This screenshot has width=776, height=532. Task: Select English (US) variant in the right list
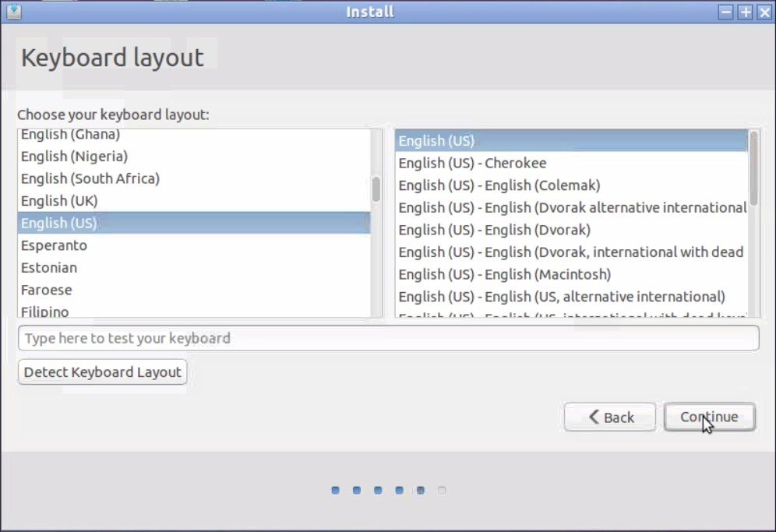(572, 140)
